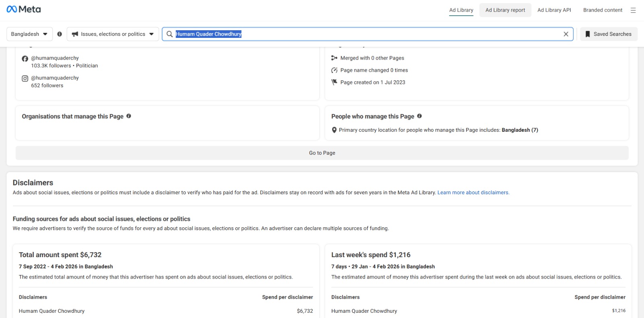
Task: Open the Ad Library API tab
Action: pyautogui.click(x=554, y=10)
